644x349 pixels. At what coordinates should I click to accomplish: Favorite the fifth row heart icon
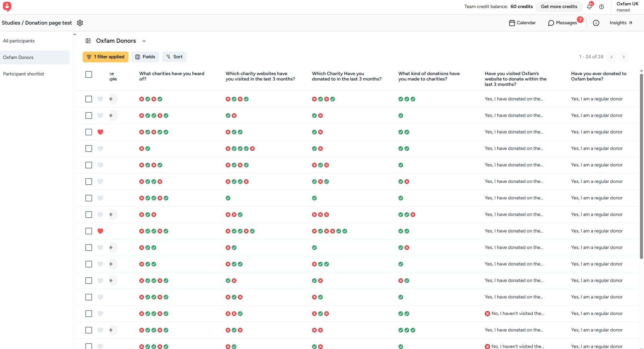click(x=100, y=165)
